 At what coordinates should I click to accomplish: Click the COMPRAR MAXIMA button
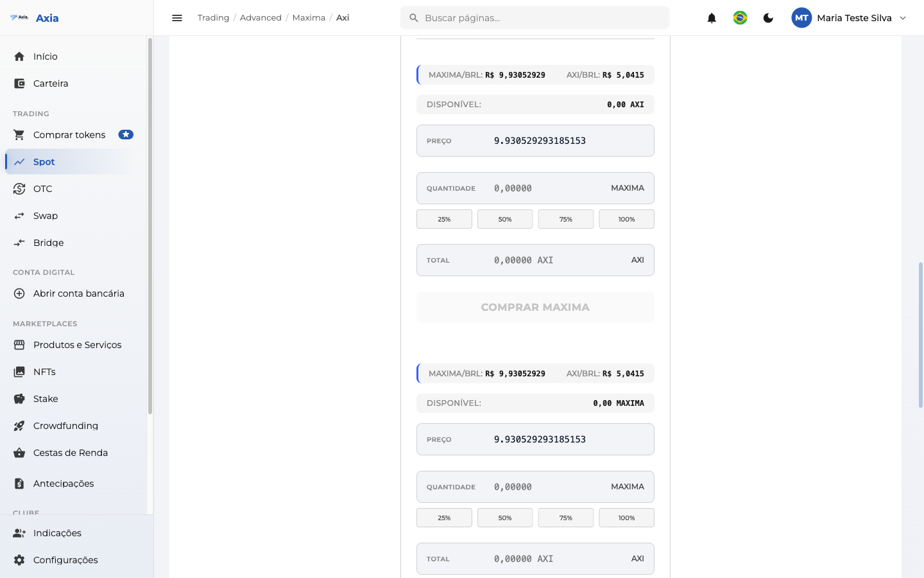click(x=535, y=307)
